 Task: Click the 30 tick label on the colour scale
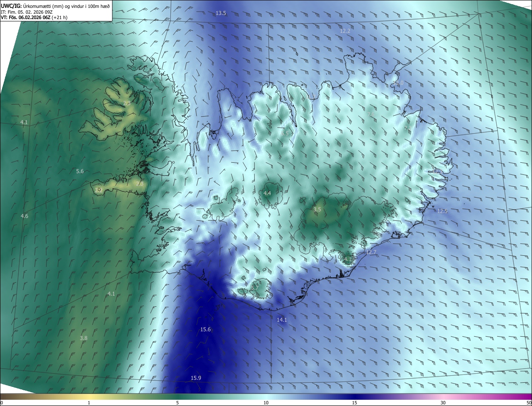pos(443,403)
